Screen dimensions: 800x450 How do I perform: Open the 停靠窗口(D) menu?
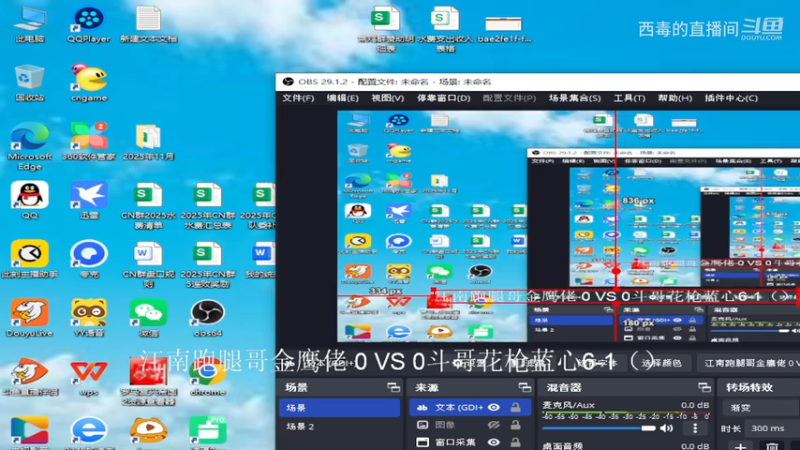tap(443, 98)
